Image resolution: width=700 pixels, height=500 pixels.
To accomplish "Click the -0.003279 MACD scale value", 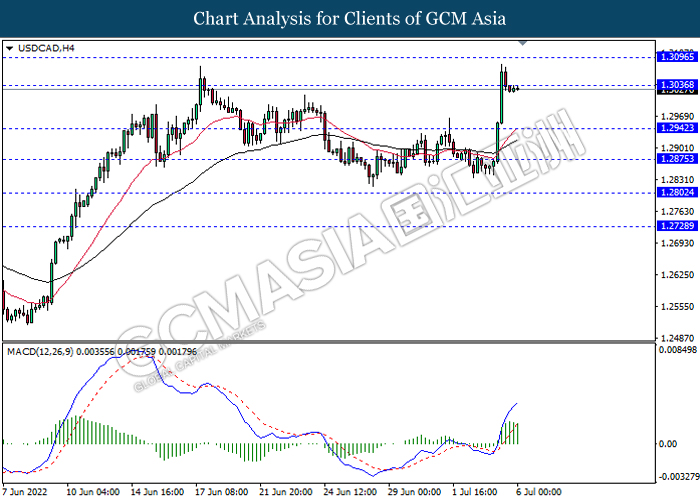I will [677, 477].
